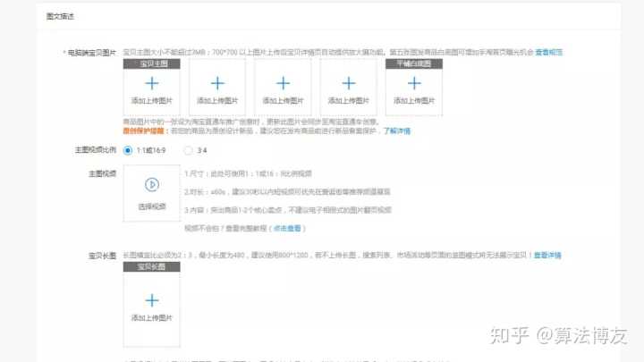Upload an image in the third main-picture slot
Viewport: 644px width, 362px height.
(283, 87)
